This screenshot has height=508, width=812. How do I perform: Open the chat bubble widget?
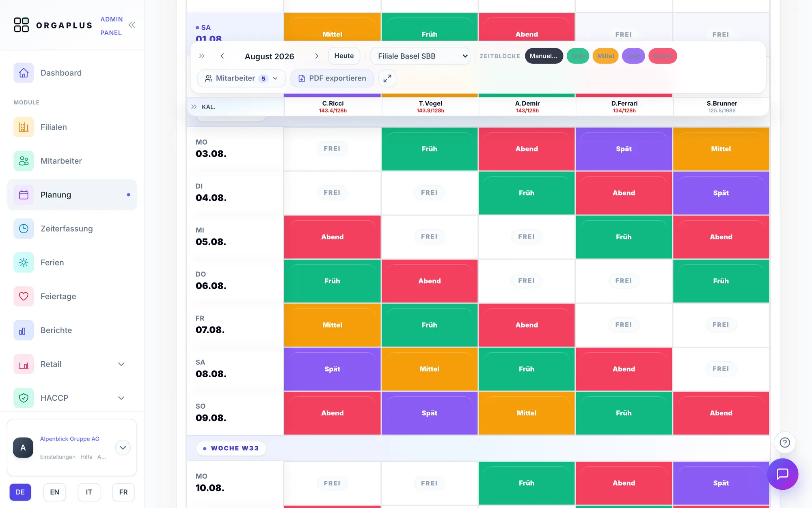[782, 474]
